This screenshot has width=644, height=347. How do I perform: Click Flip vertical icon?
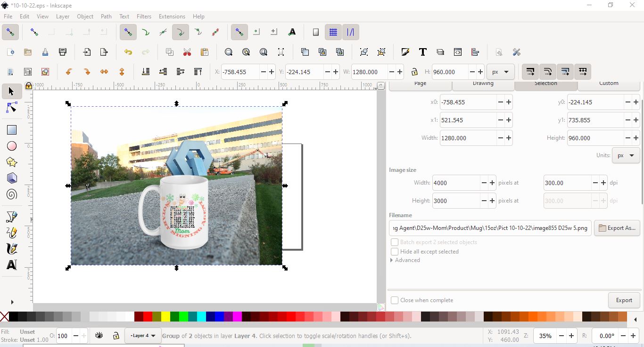[x=122, y=72]
